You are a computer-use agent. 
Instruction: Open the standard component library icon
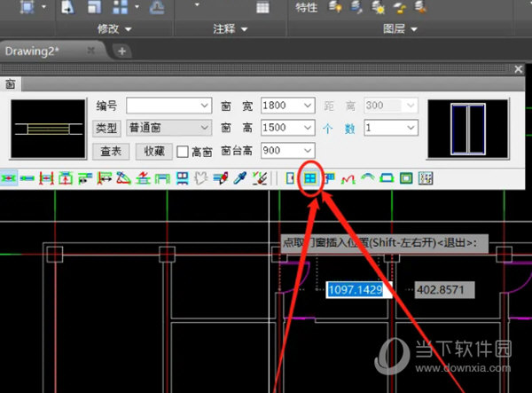[426, 178]
